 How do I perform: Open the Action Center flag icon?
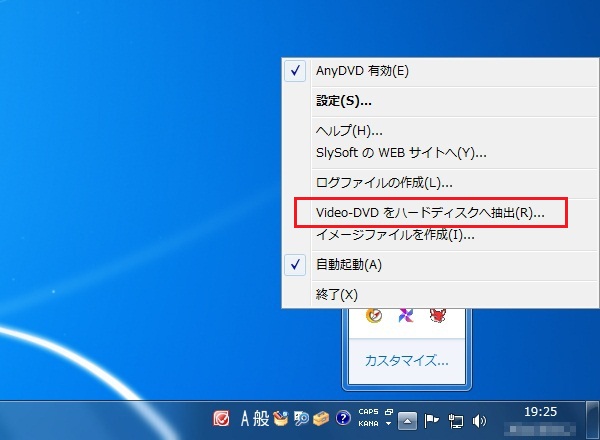click(432, 421)
